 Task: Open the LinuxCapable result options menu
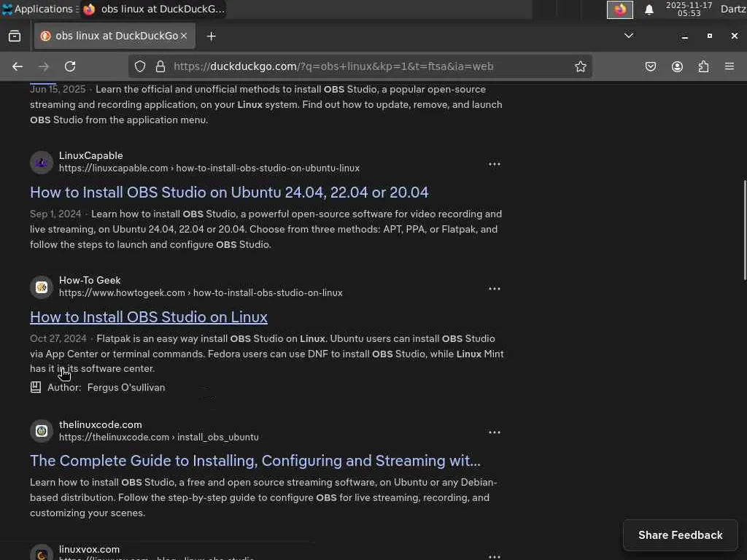pos(495,164)
